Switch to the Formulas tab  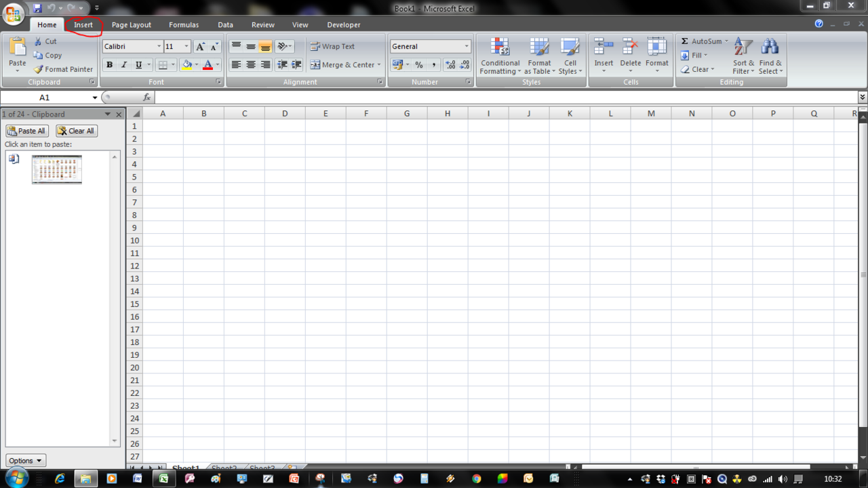tap(184, 25)
